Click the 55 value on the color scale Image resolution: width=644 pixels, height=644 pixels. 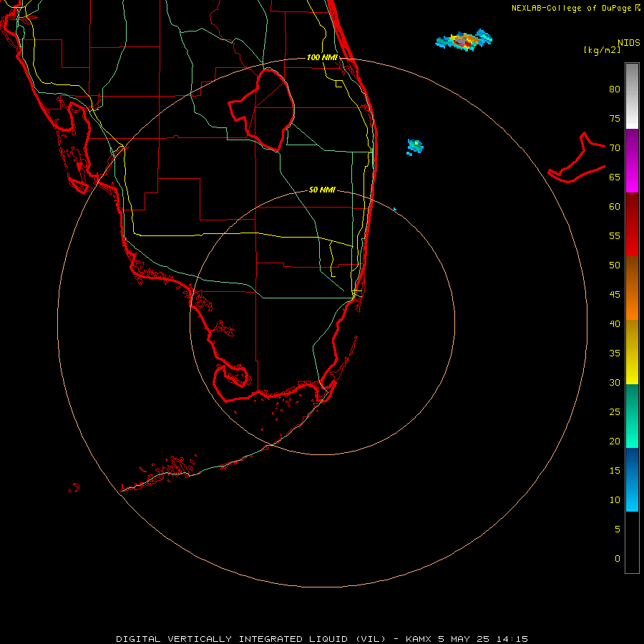[615, 235]
